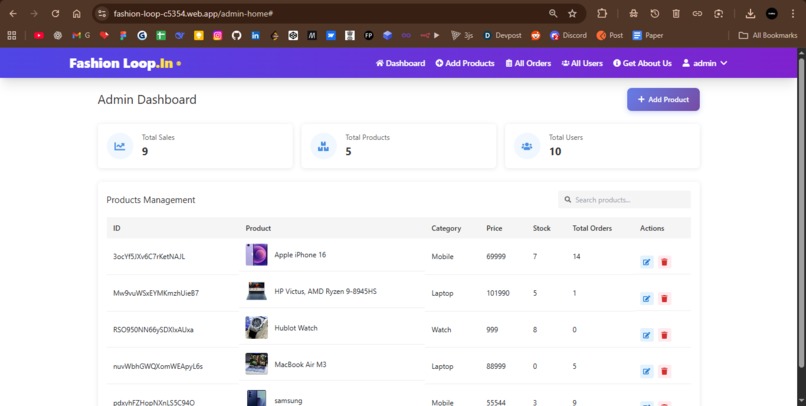Image resolution: width=806 pixels, height=406 pixels.
Task: Open the zoom magnifier icon in address bar
Action: (x=553, y=14)
